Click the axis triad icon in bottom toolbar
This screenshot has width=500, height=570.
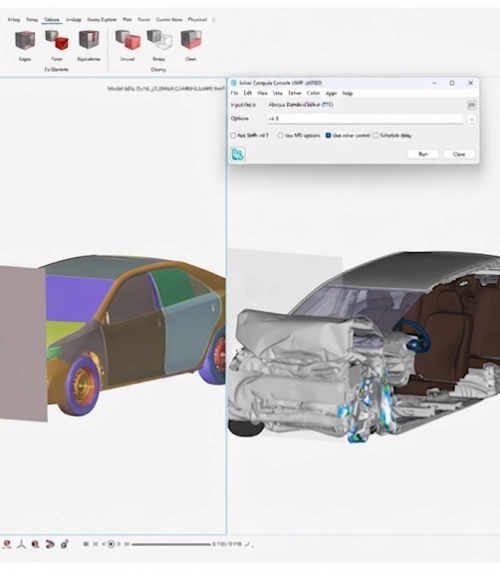21,544
